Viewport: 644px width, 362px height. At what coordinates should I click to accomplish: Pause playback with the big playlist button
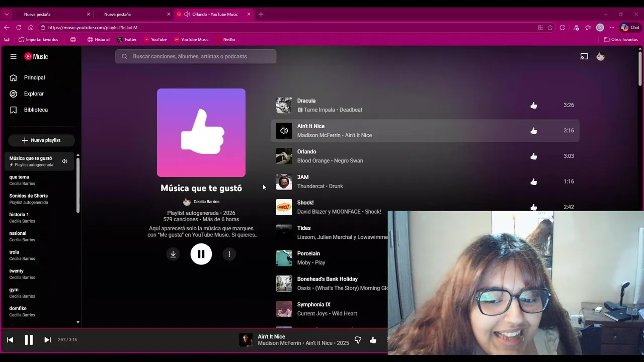click(201, 254)
